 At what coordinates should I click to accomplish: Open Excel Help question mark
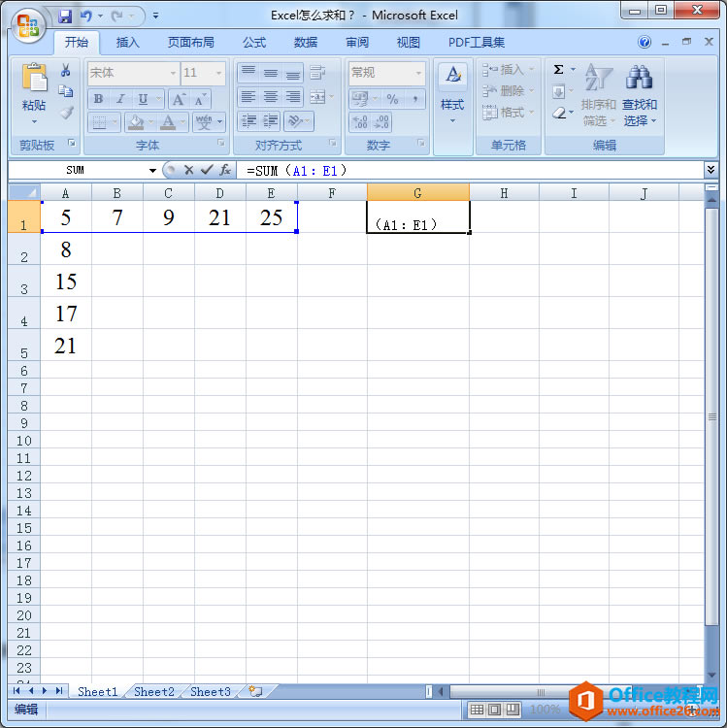644,43
